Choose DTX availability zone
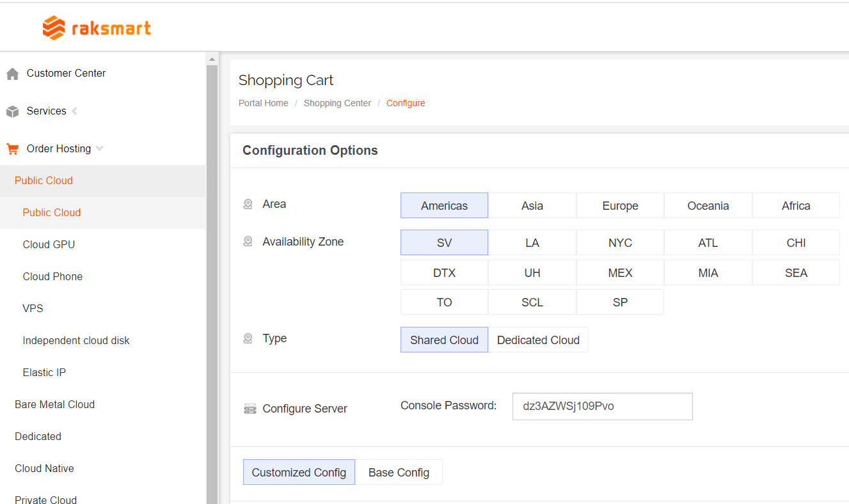 [x=444, y=272]
